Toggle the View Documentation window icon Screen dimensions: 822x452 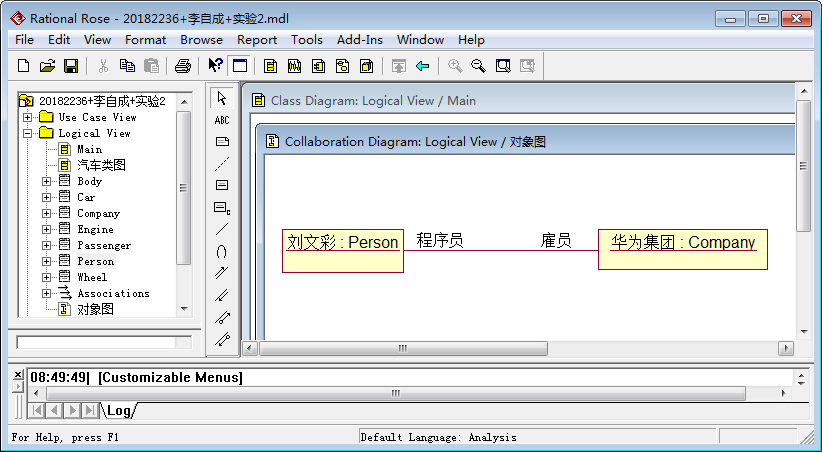240,66
